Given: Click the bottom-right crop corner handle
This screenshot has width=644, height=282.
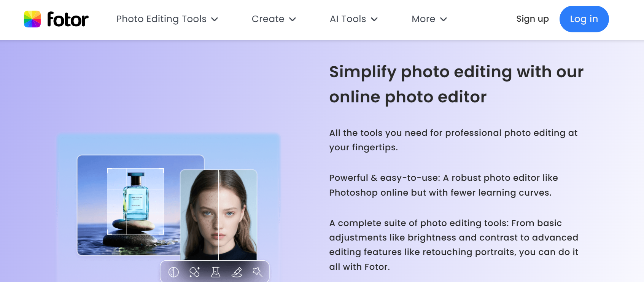Looking at the screenshot, I should [163, 233].
